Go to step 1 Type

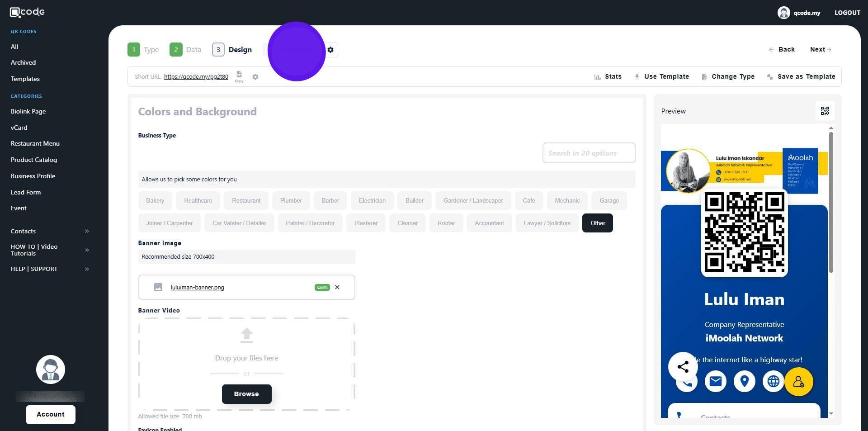point(143,50)
